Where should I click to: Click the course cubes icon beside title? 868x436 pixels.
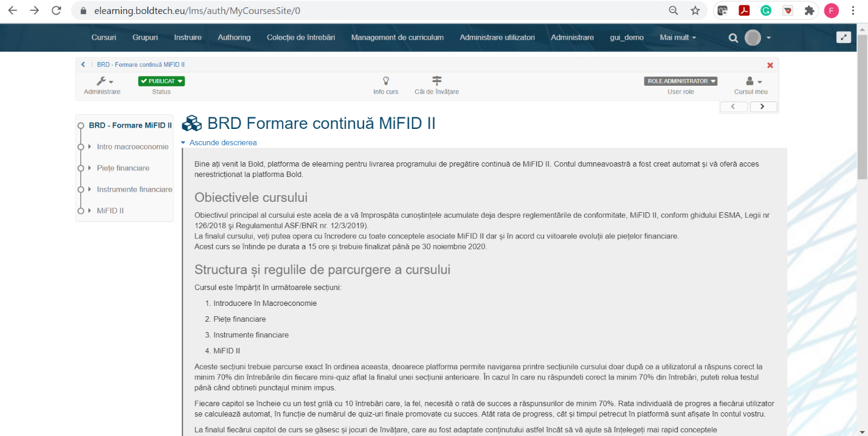click(x=192, y=123)
